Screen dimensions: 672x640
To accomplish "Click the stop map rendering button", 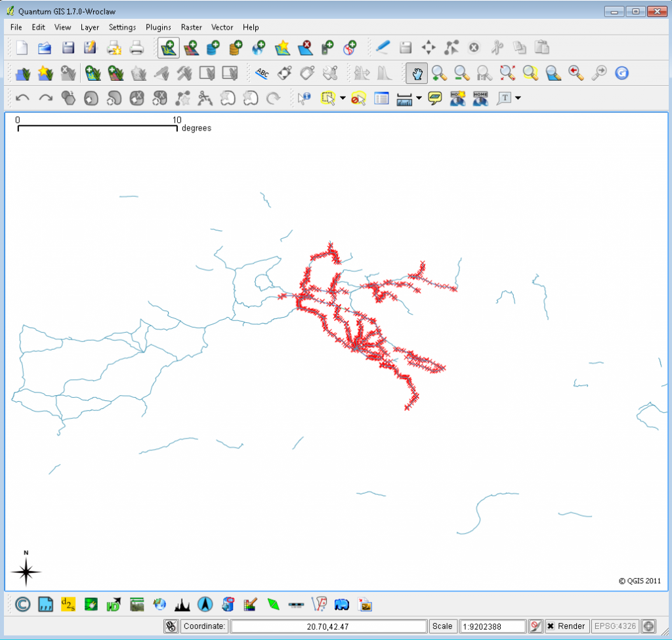I will click(535, 626).
